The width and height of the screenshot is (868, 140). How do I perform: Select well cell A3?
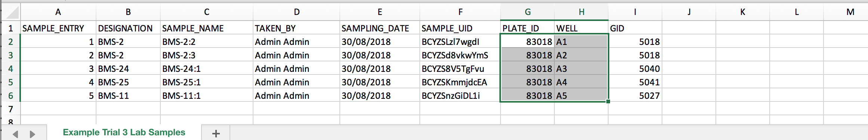tap(581, 69)
